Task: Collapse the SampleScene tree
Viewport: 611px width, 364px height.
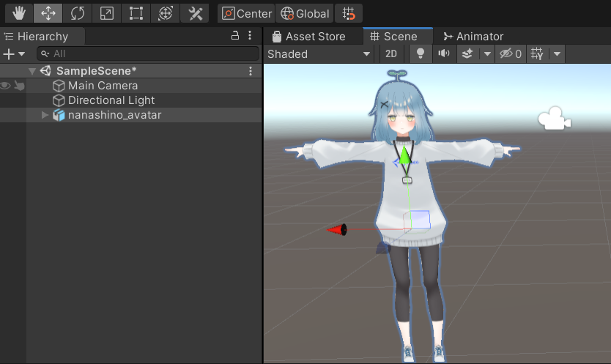Action: 32,71
